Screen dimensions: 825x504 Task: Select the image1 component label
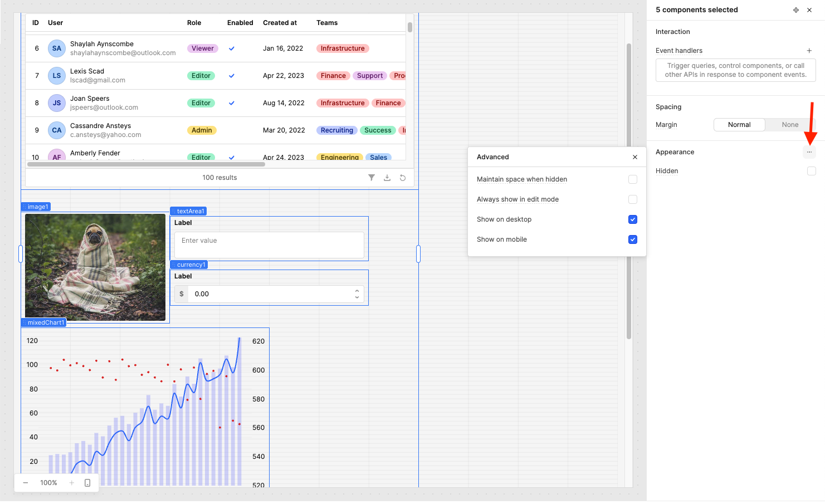[36, 207]
